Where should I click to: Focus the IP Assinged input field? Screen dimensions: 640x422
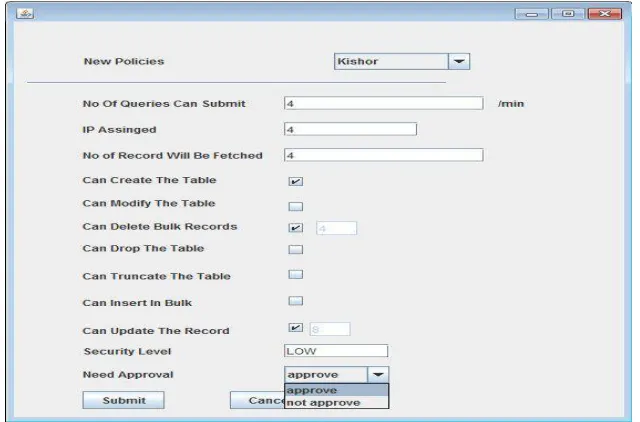pyautogui.click(x=350, y=129)
